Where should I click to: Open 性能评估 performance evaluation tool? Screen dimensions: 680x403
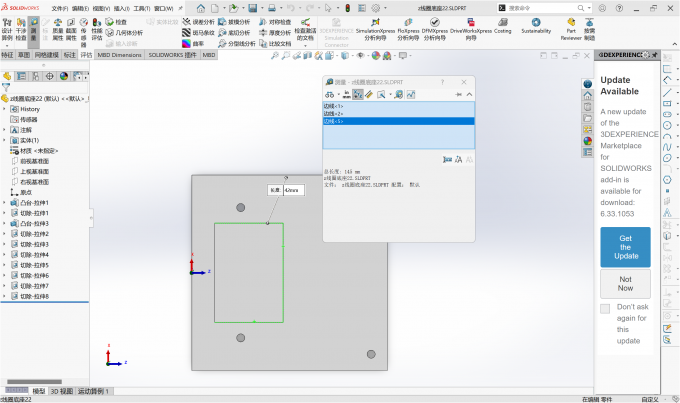(97, 29)
